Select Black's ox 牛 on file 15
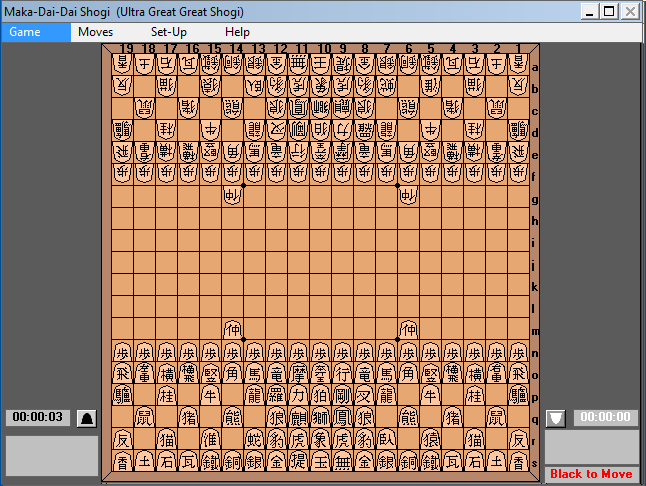Viewport: 646px width, 486px height. tap(211, 395)
